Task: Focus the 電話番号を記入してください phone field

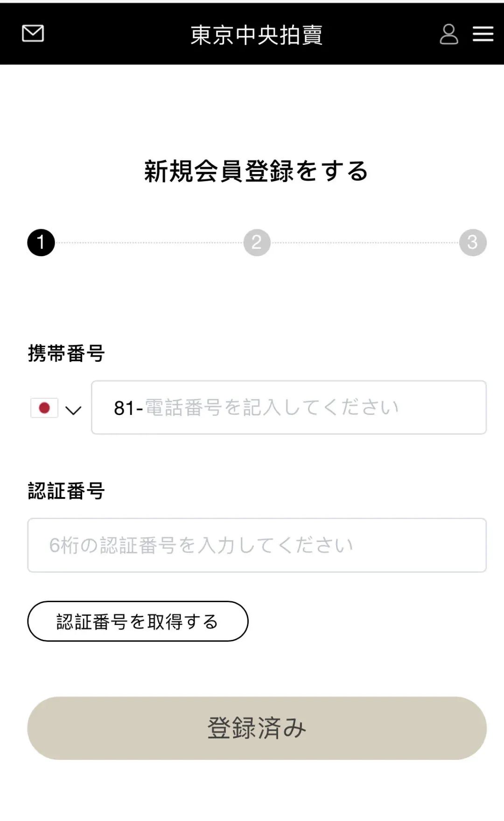Action: 299,407
